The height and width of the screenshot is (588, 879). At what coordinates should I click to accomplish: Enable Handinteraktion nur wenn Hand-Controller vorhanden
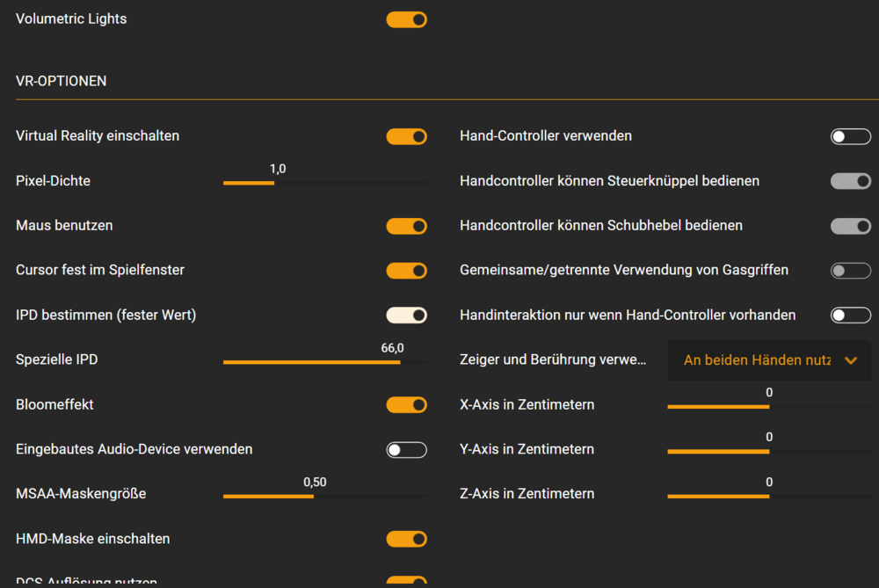(x=850, y=315)
